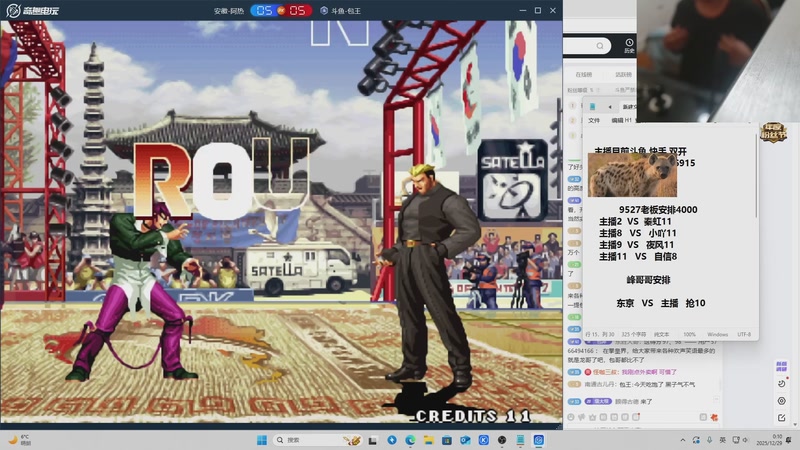Launch Microsoft Edge from the taskbar

410,440
